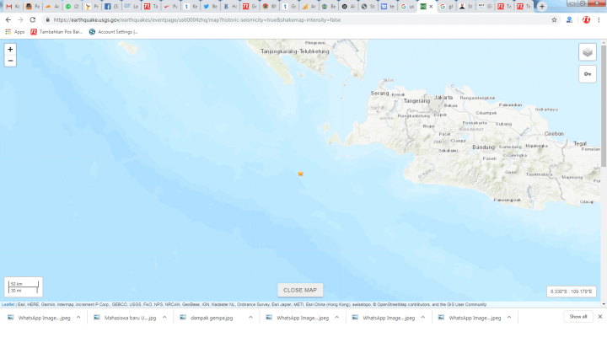Expand options for dampak gempa.jpg download
The image size is (607, 364).
tap(252, 318)
